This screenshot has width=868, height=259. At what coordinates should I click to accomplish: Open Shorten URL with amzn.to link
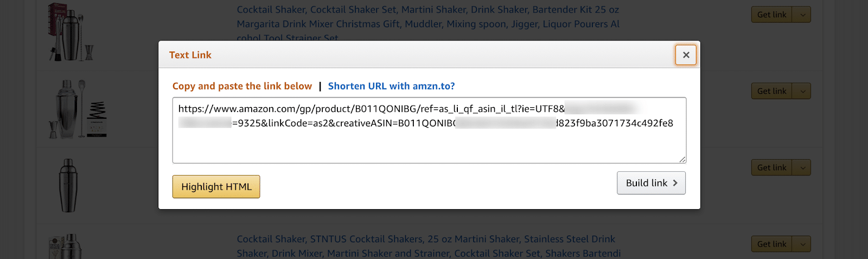pos(391,86)
